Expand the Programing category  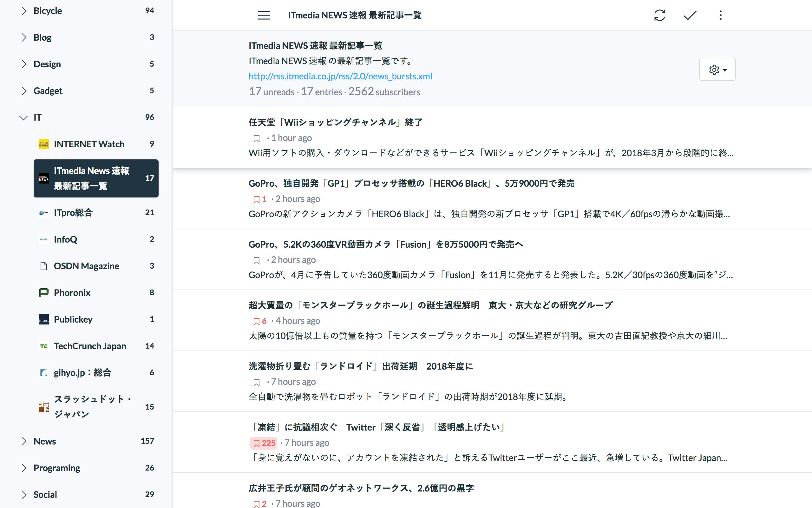pyautogui.click(x=23, y=468)
